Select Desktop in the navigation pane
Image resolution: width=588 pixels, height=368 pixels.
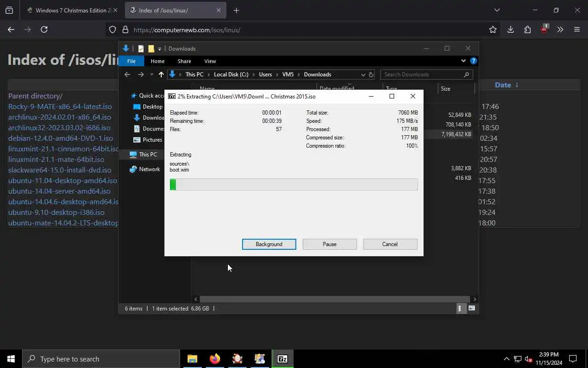pyautogui.click(x=148, y=107)
